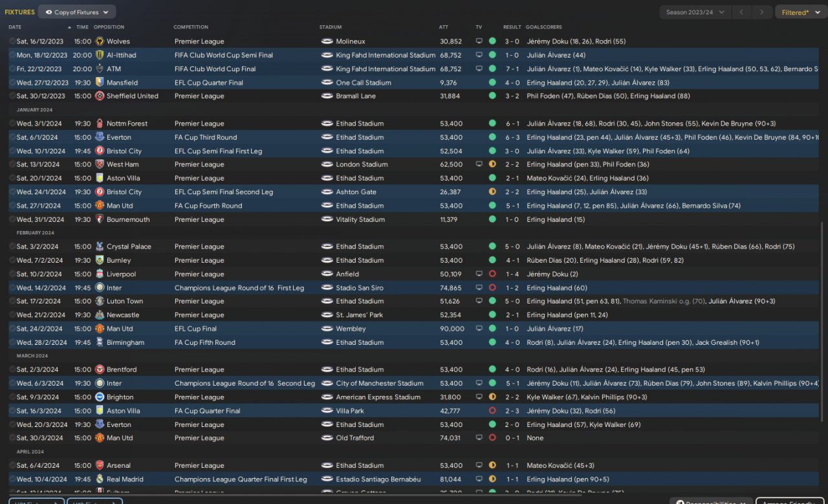Screen dimensions: 828x504
Task: Tick the selection circle for Fri, 22/12/2023
Action: click(12, 69)
